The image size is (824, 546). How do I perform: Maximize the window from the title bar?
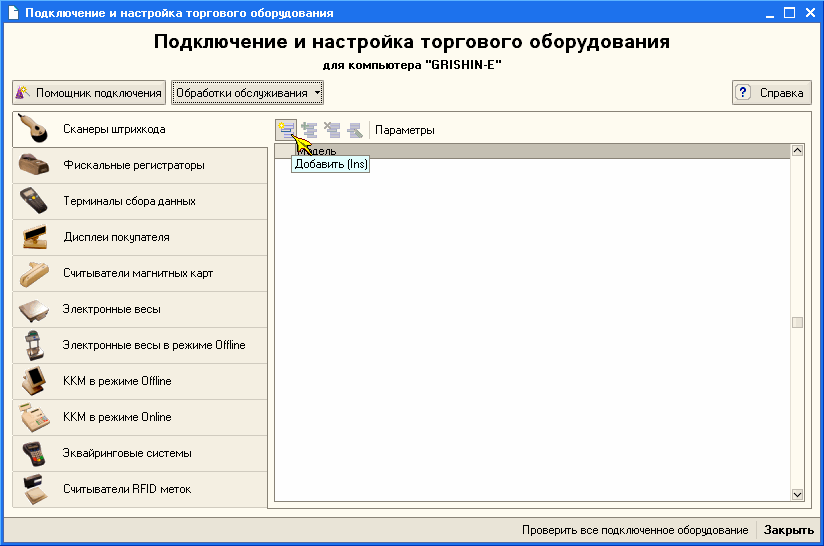click(x=789, y=13)
